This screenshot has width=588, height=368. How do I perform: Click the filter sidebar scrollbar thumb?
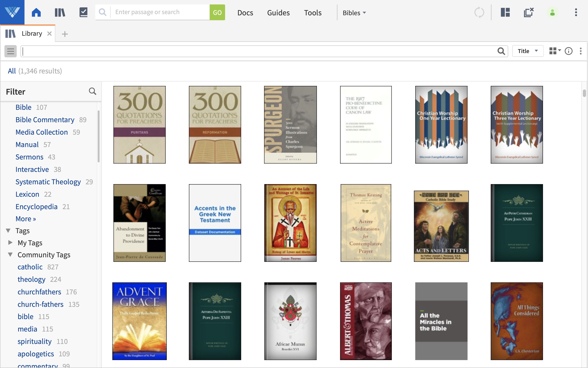(x=98, y=136)
